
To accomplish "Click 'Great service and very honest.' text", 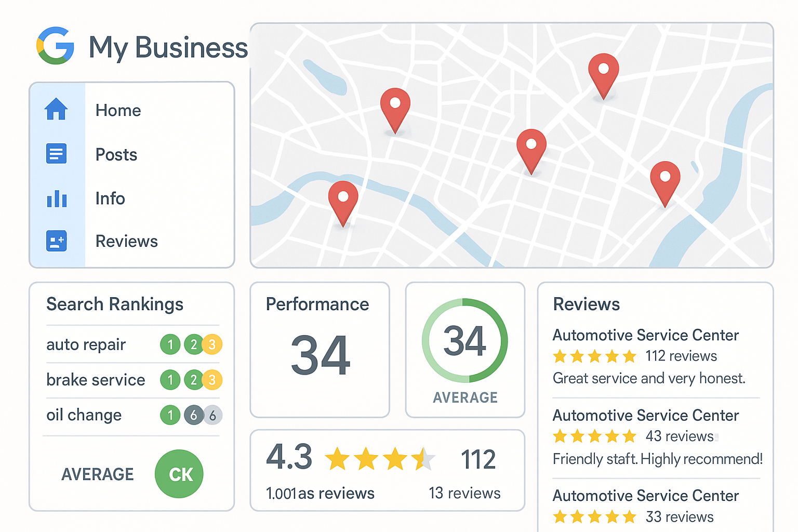I will coord(649,378).
